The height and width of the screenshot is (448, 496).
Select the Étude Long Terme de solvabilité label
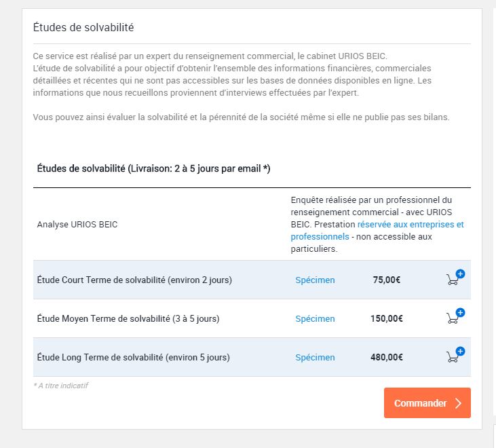click(x=133, y=357)
